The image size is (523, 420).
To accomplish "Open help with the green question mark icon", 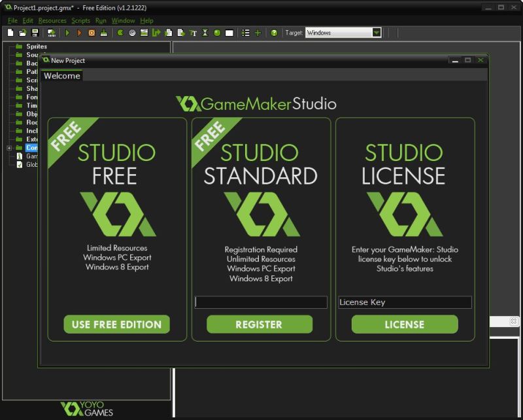I will 274,33.
